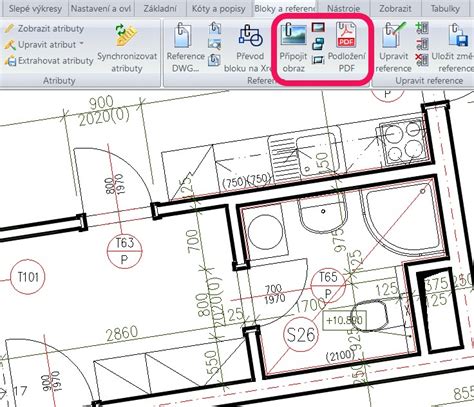Expand the Upravit atribut dropdown arrow

point(82,44)
